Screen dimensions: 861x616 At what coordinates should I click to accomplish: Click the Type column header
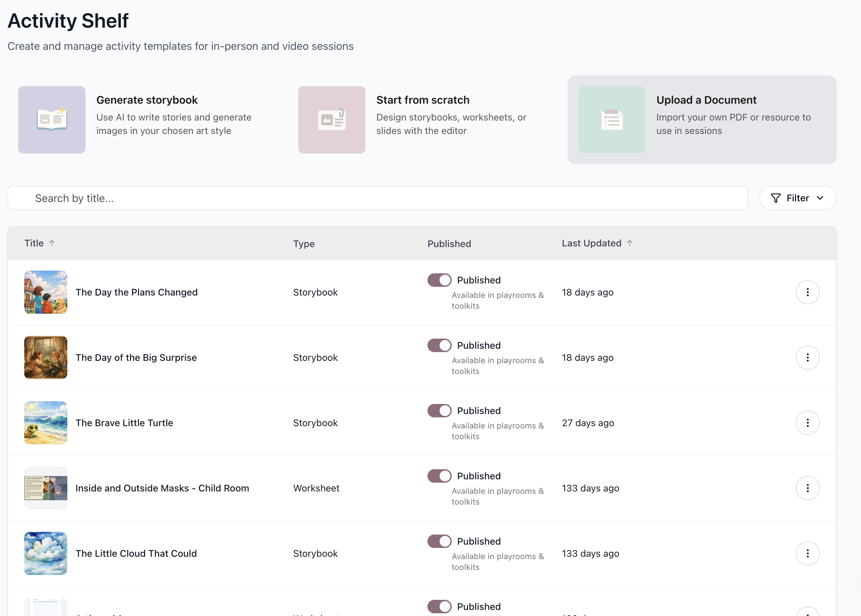303,243
